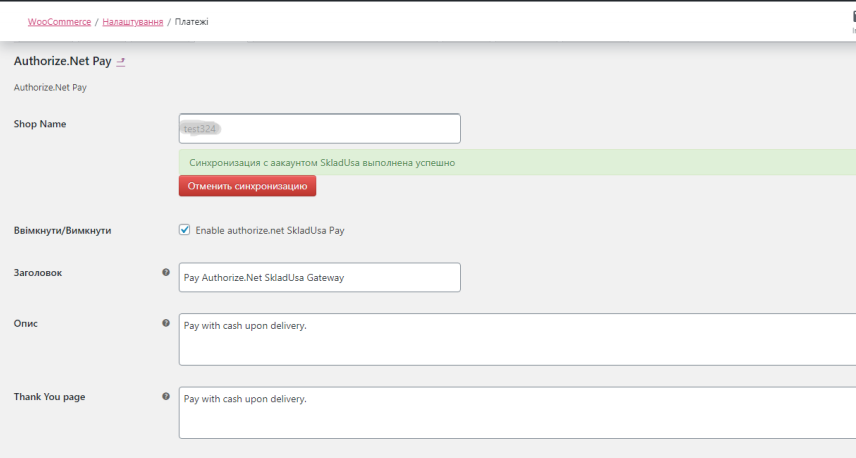The height and width of the screenshot is (458, 856).
Task: Click inside the Опис description textarea
Action: point(517,340)
